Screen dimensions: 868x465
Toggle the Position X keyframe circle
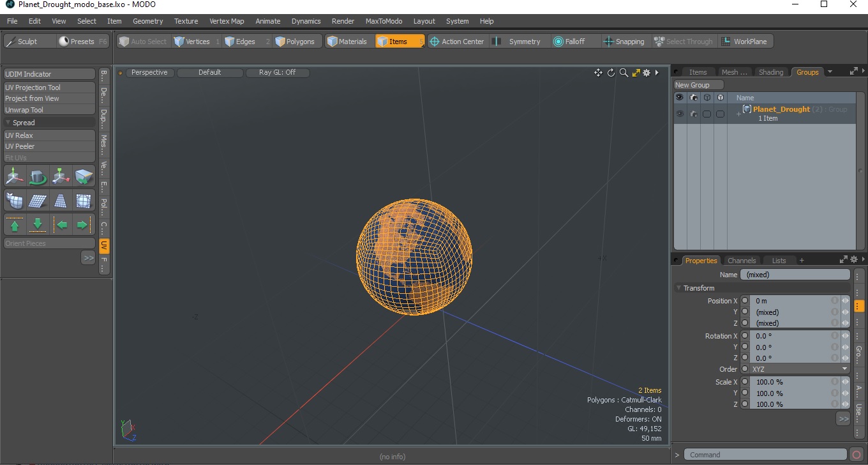coord(745,301)
